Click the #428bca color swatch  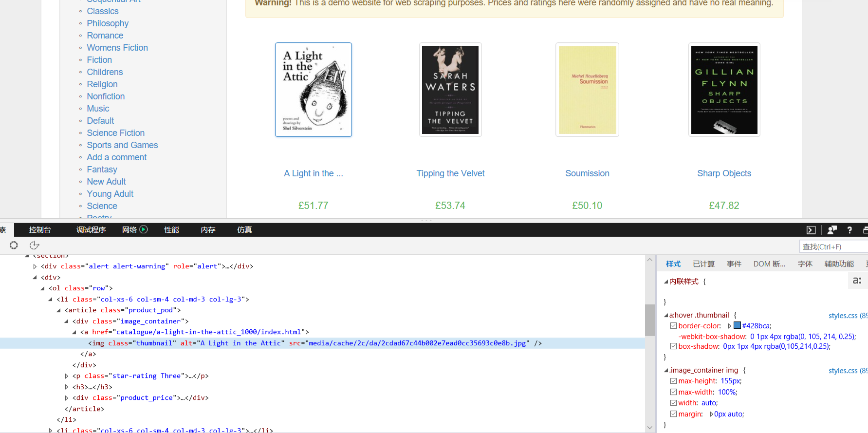point(737,326)
